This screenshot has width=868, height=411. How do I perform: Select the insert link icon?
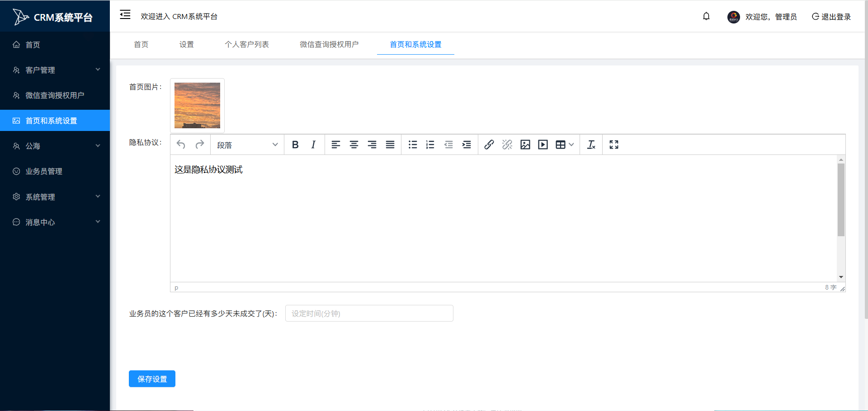[x=489, y=145]
